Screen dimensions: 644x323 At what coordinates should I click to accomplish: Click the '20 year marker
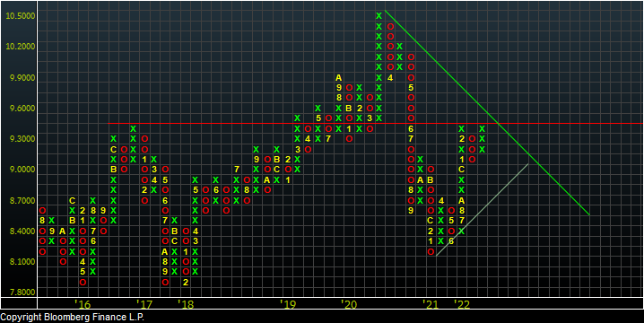click(x=349, y=304)
